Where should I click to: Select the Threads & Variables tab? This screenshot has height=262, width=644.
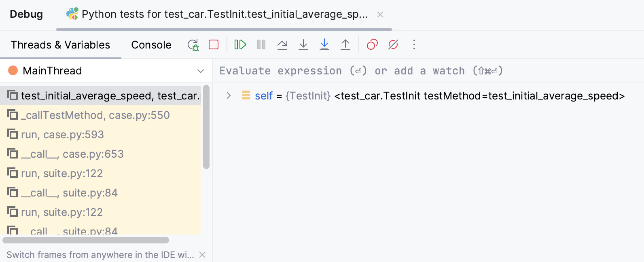coord(60,45)
